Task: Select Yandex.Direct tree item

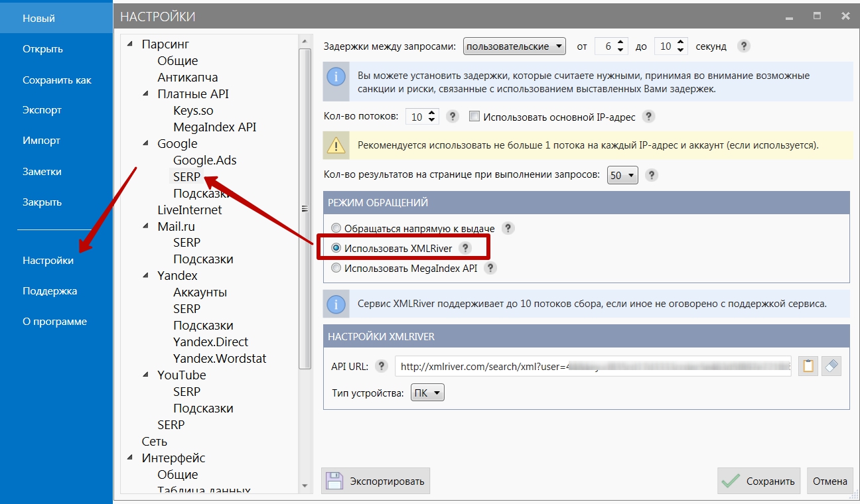Action: (210, 342)
